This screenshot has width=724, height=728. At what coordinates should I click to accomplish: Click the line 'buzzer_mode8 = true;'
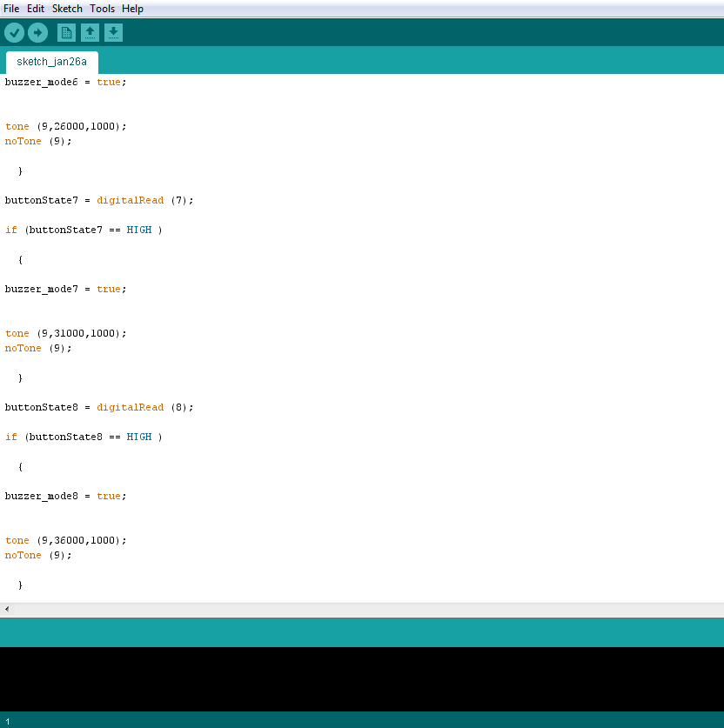[x=65, y=497]
